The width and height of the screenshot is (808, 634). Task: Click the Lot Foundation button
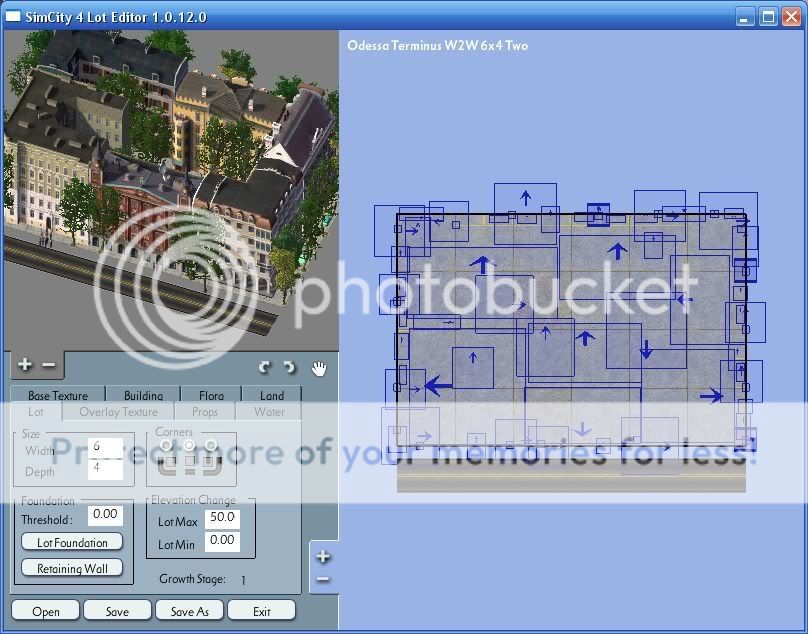tap(72, 542)
